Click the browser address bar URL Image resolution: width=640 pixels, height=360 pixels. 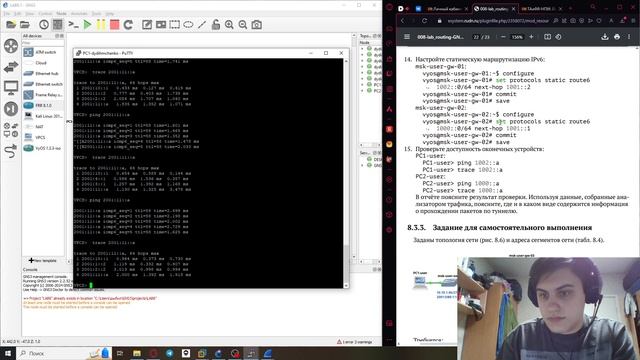click(498, 20)
